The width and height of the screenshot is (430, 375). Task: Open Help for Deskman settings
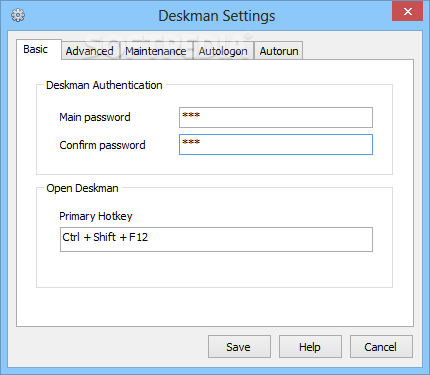tap(310, 347)
